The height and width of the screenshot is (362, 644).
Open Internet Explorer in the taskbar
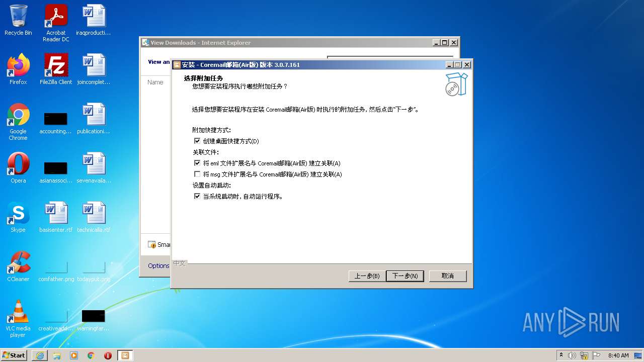tap(40, 355)
